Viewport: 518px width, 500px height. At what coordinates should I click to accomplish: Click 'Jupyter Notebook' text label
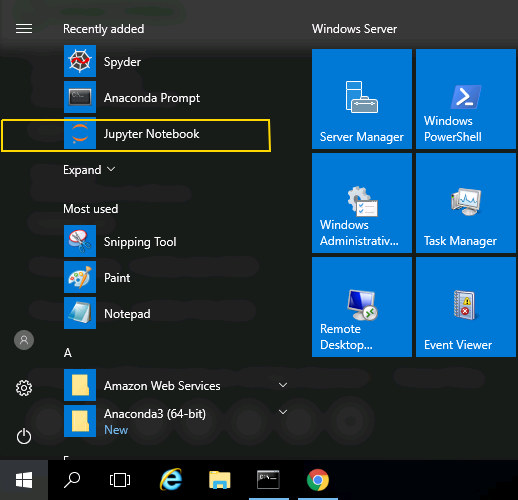tap(151, 134)
